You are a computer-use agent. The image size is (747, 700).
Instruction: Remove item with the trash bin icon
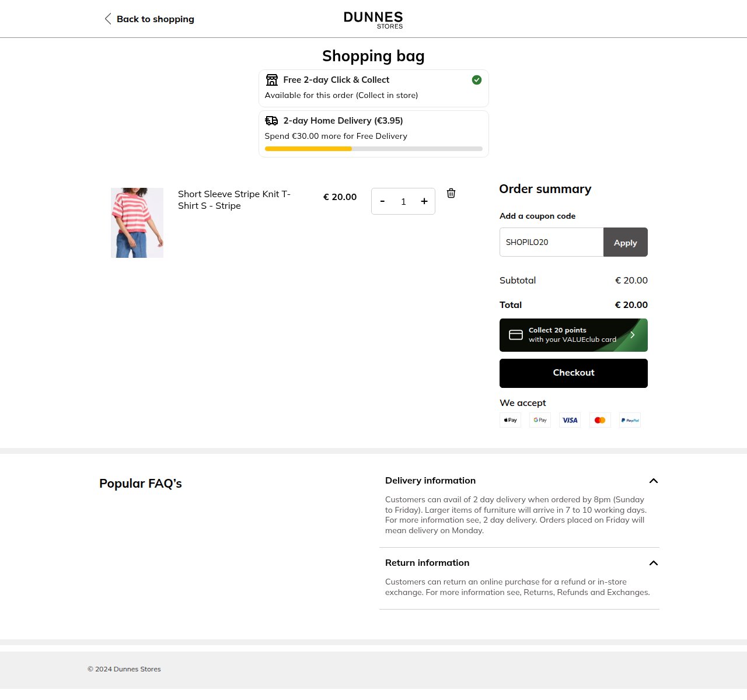click(451, 193)
